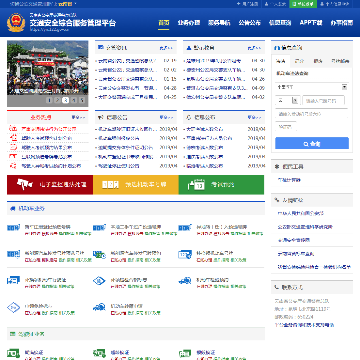Open the red 电子监控违法处理 banner
The image size is (360, 360).
point(50,185)
